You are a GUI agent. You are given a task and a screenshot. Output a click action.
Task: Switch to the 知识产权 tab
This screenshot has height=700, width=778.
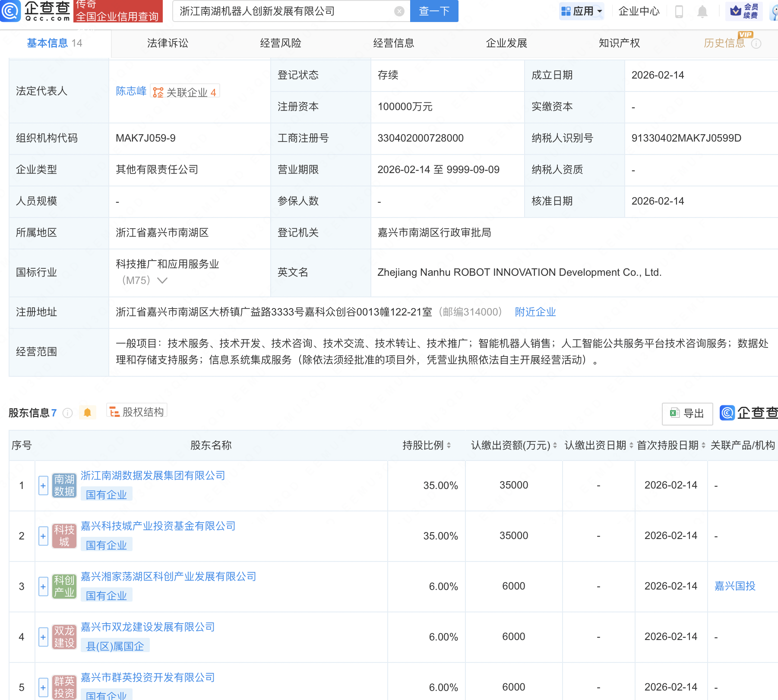[x=619, y=43]
